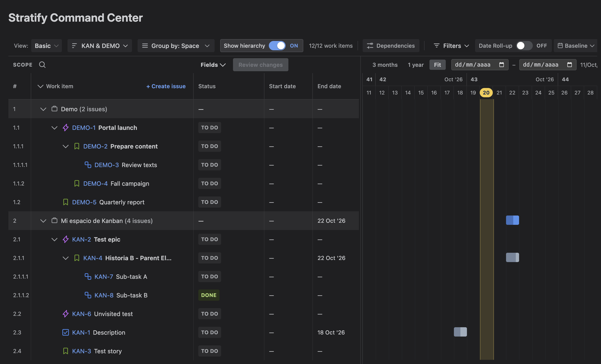601x364 pixels.
Task: Select the 1 year range
Action: (416, 65)
